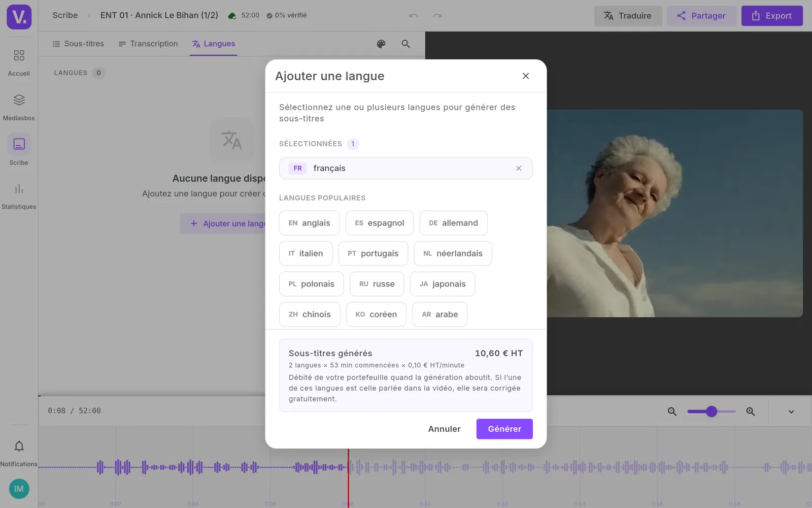
Task: Click the cloud saved status icon
Action: coord(232,16)
